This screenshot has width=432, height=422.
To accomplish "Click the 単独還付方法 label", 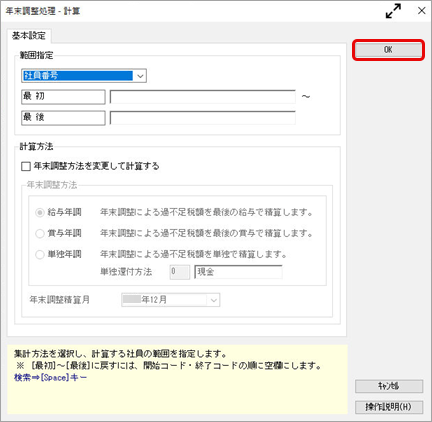I will pyautogui.click(x=126, y=272).
